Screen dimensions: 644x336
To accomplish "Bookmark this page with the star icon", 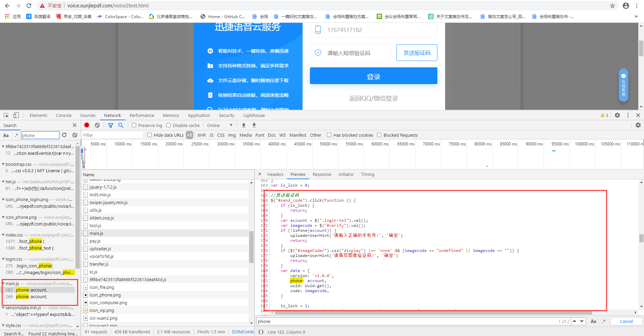I will (x=612, y=6).
